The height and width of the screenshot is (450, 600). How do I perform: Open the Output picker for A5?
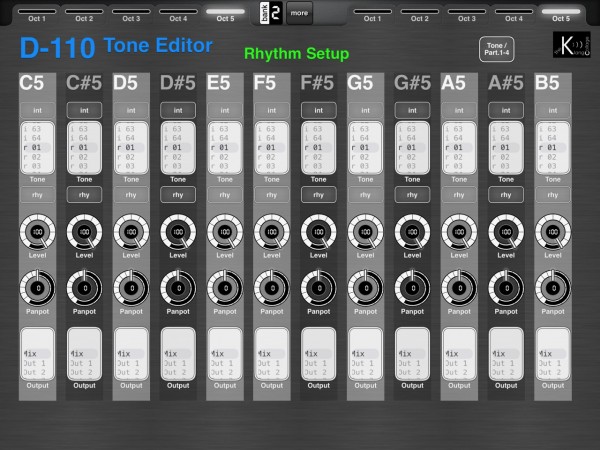459,354
